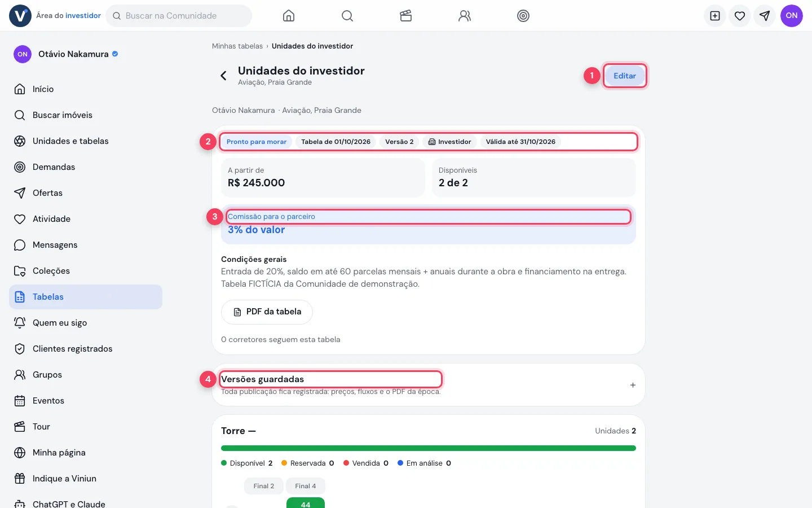The image size is (812, 508).
Task: Select Tour in the sidebar
Action: [86, 427]
